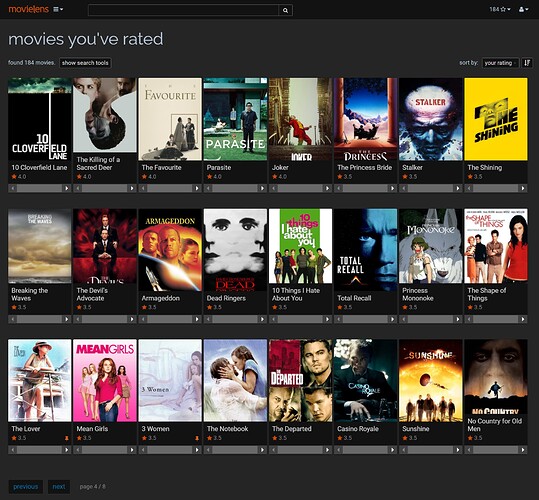This screenshot has height=500, width=539.
Task: Open the 'The Killing of a Sacred Deer' title
Action: [x=98, y=164]
